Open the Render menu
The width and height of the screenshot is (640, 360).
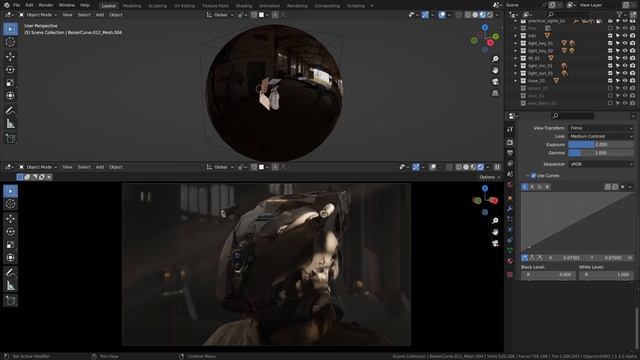click(x=46, y=5)
